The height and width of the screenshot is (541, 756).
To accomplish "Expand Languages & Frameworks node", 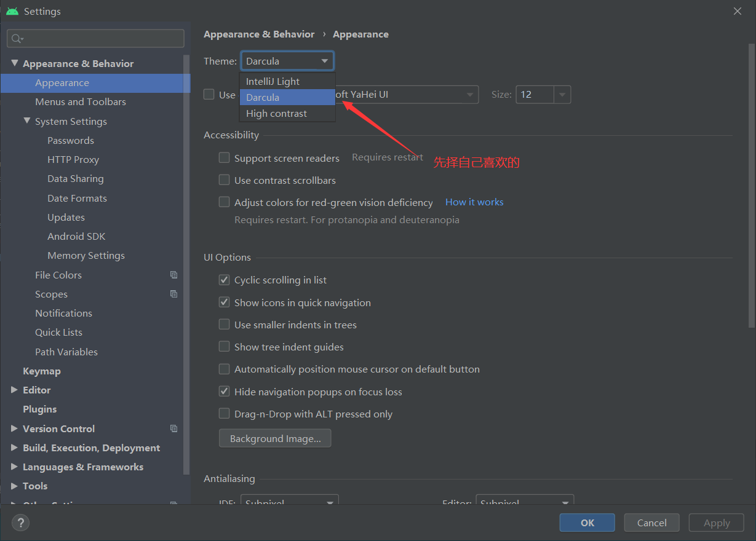I will tap(15, 467).
